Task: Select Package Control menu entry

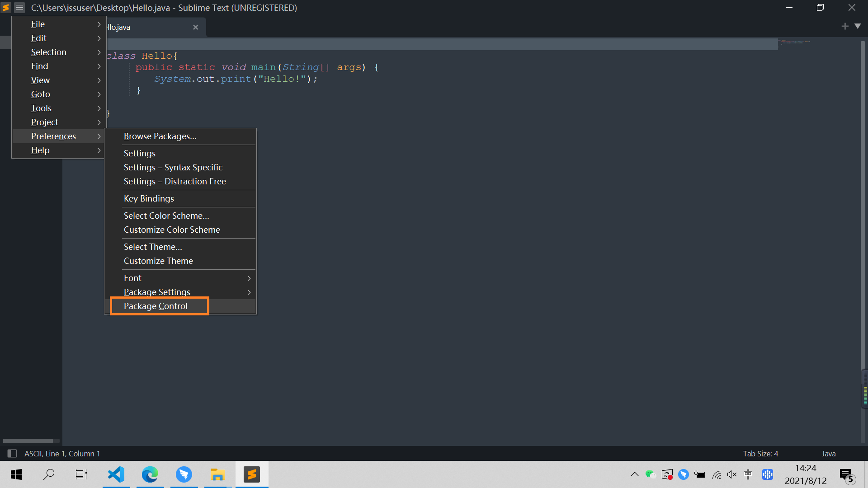Action: (x=156, y=306)
